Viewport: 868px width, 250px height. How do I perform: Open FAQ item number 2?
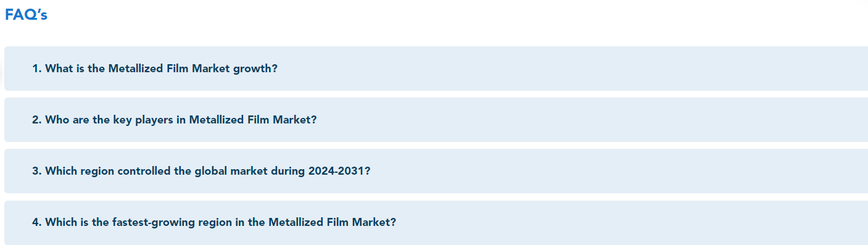[174, 120]
